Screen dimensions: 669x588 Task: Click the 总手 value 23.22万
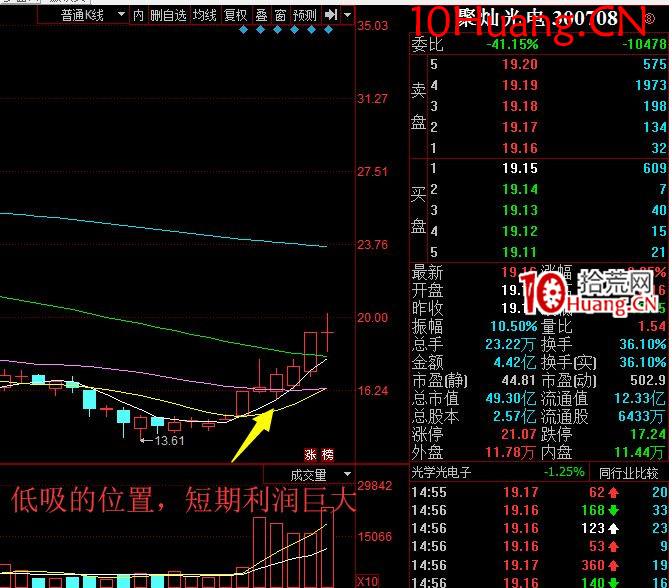coord(511,344)
